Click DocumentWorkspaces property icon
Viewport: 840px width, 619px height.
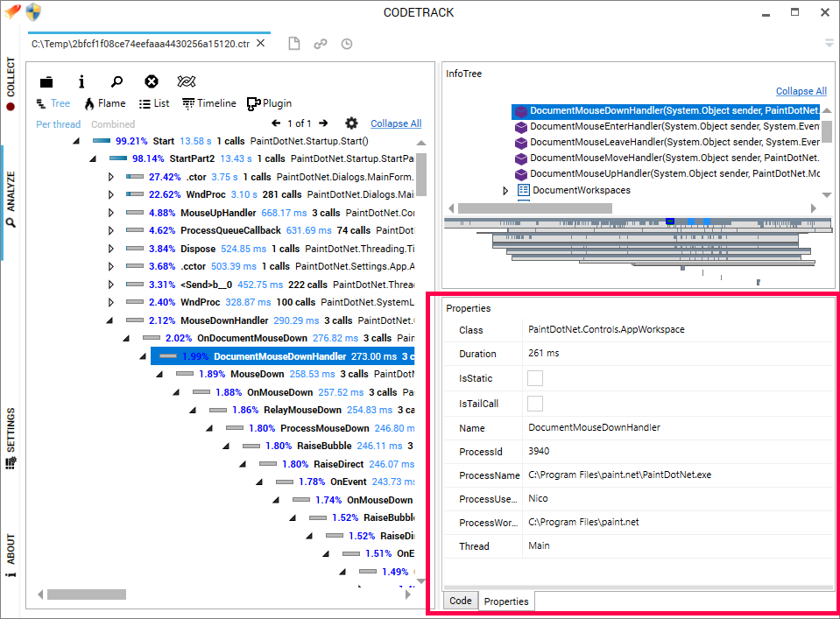524,190
